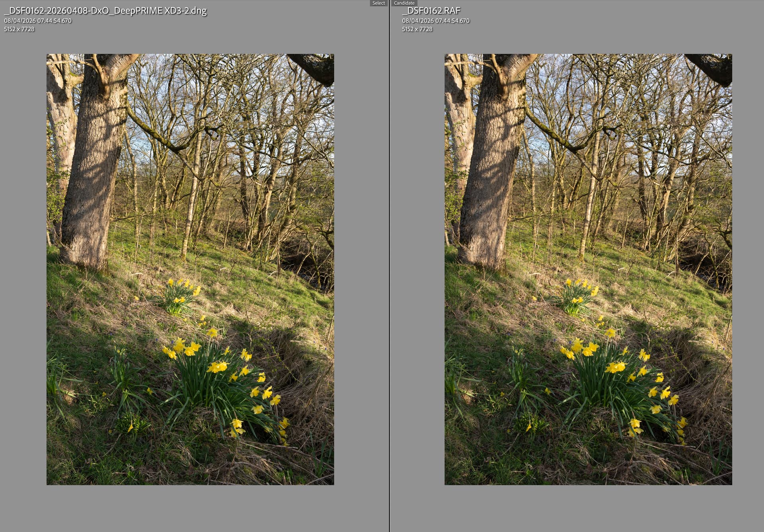This screenshot has height=532, width=764.
Task: Click the Select photo's capture date text
Action: 38,21
